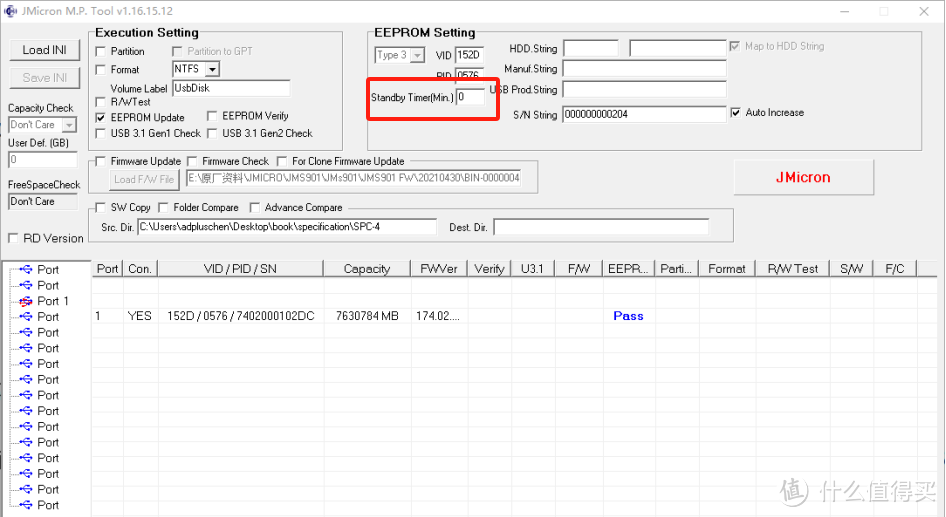Viewport: 946px width, 517px height.
Task: Open the NTFS file system dropdown
Action: (212, 70)
